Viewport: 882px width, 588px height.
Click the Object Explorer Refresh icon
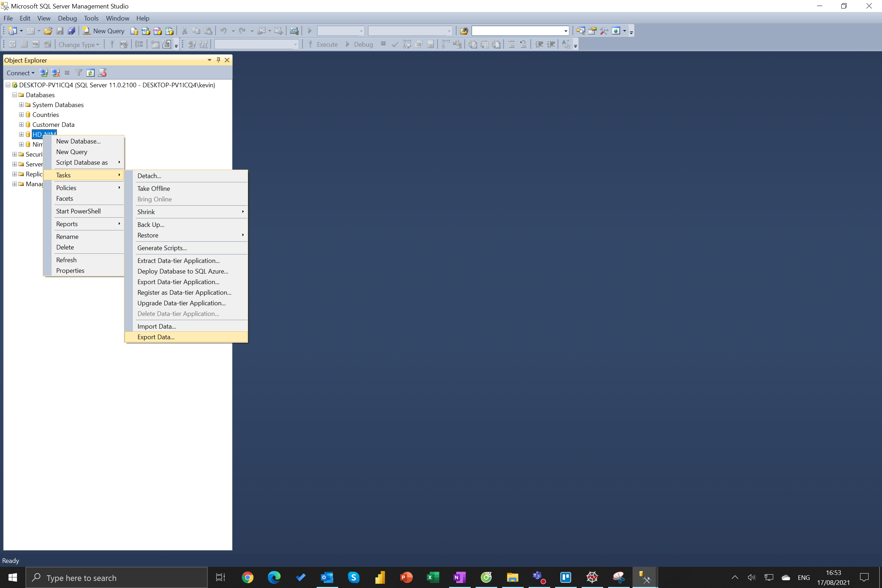90,73
